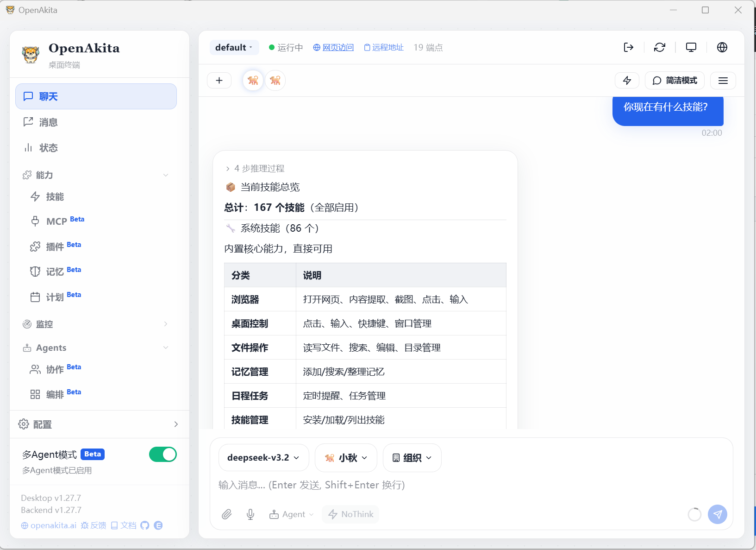This screenshot has width=756, height=550.
Task: Click the Backend v1.27.7 version text
Action: click(x=51, y=510)
